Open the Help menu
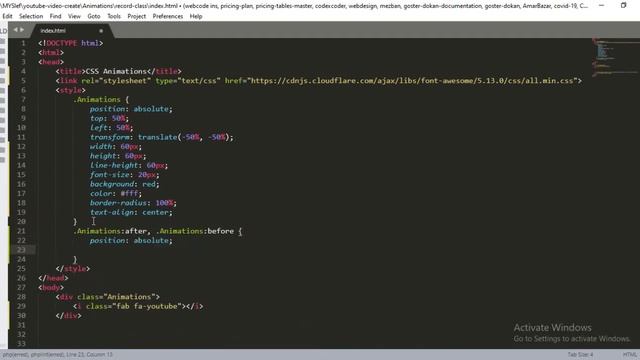The width and height of the screenshot is (640, 360). click(x=196, y=16)
